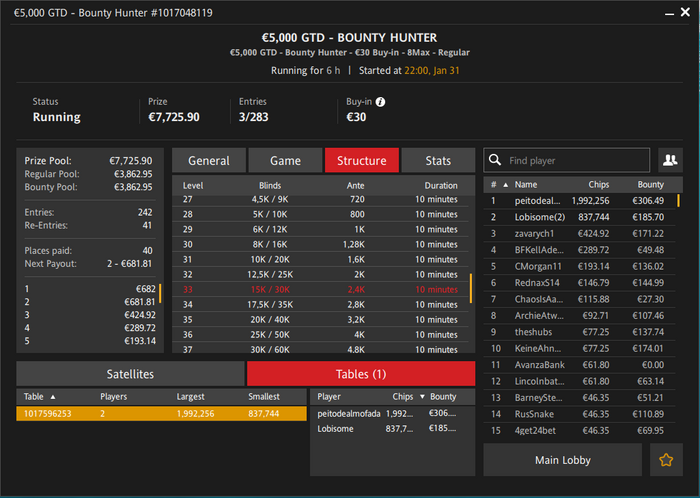
Task: Select player CMorgan11 in the ranking
Action: coord(579,266)
